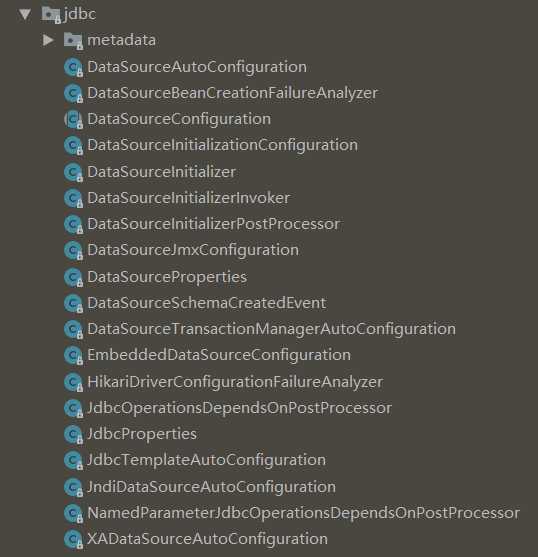Click the jdbc package folder icon
This screenshot has width=538, height=557.
[x=51, y=15]
